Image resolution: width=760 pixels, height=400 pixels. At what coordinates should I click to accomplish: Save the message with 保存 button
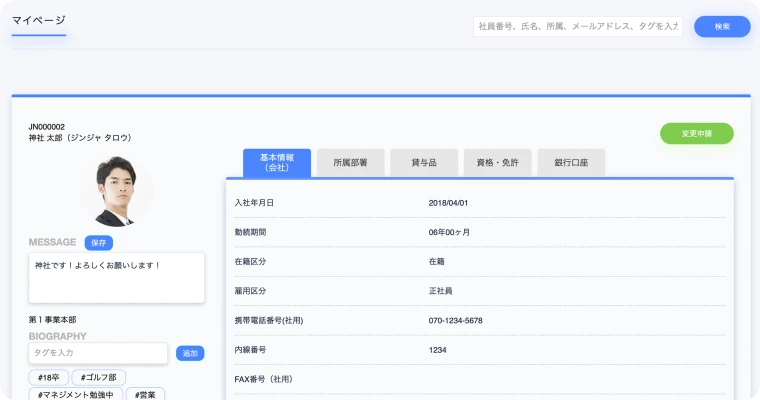(99, 242)
